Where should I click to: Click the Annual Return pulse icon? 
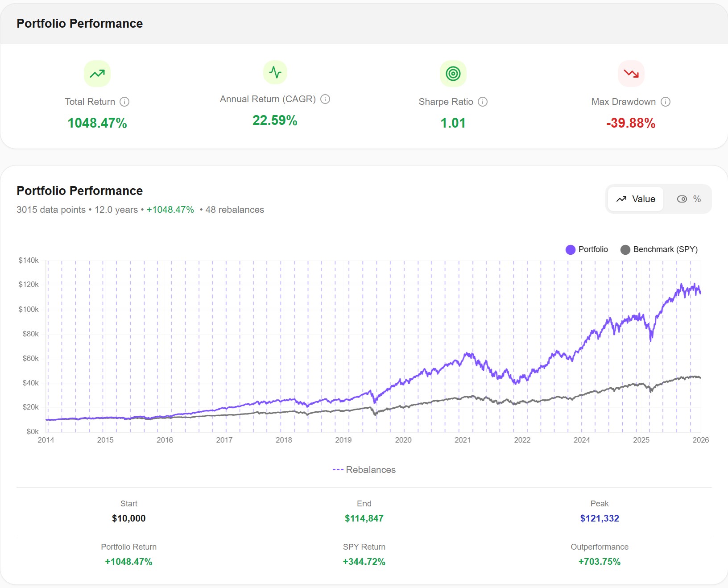point(275,73)
